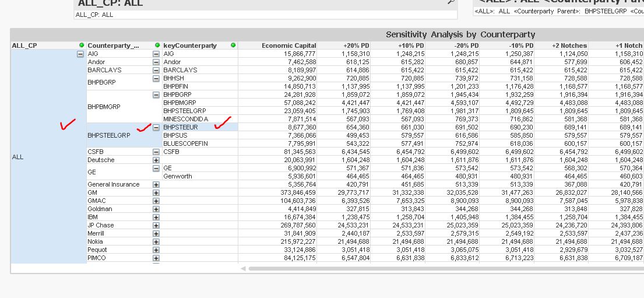Click the Counterparty_ column header
644x298 pixels.
(x=124, y=45)
